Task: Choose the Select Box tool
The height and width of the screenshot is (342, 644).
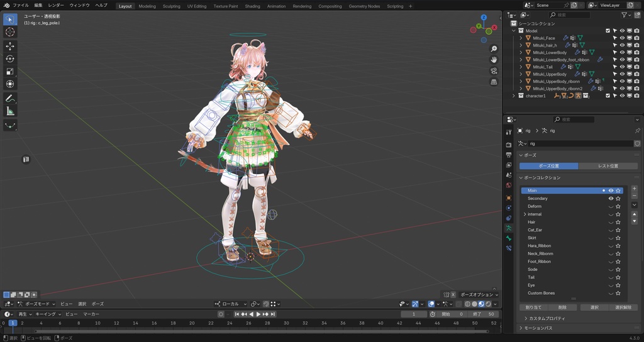Action: tap(10, 19)
